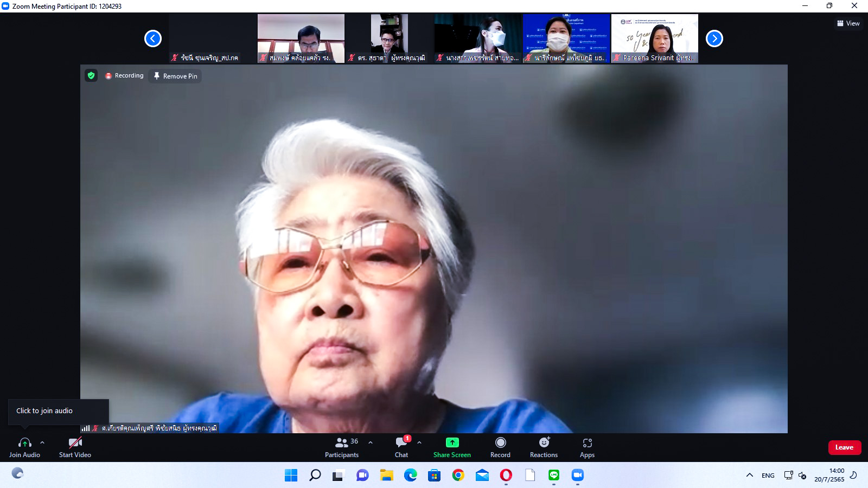Open the focus assist moon icon

point(853,475)
